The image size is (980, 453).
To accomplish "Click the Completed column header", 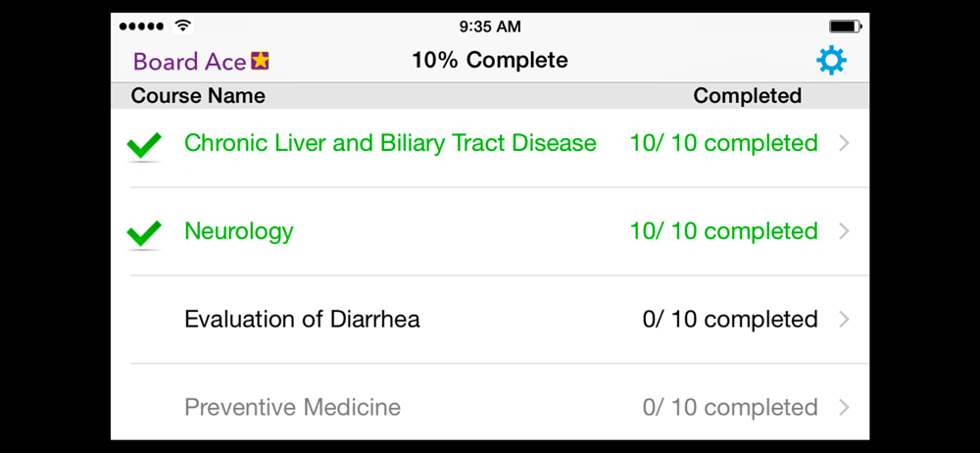I will [x=748, y=96].
